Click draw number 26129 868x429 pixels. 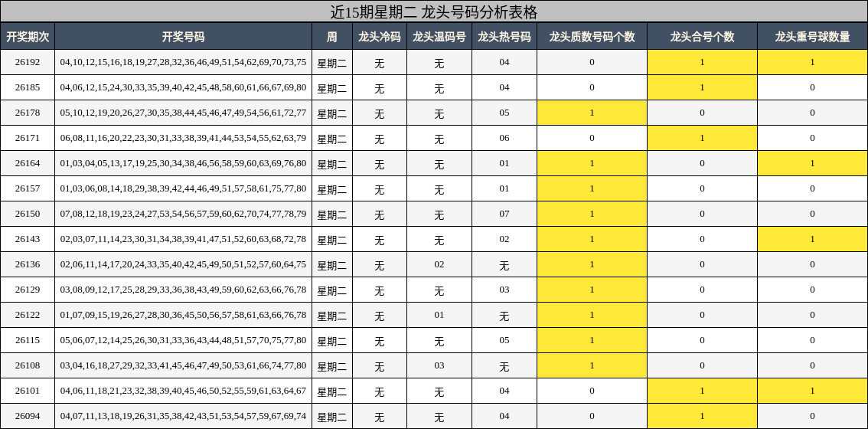[28, 290]
